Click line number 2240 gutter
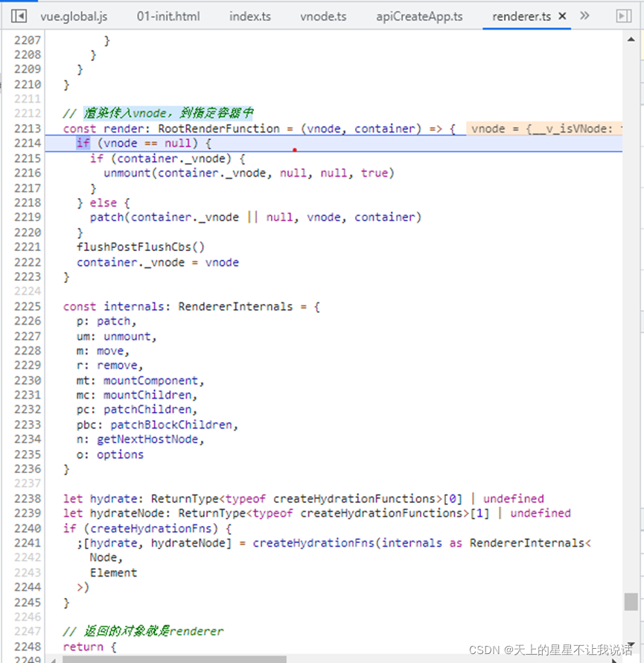The height and width of the screenshot is (663, 644). click(x=28, y=529)
